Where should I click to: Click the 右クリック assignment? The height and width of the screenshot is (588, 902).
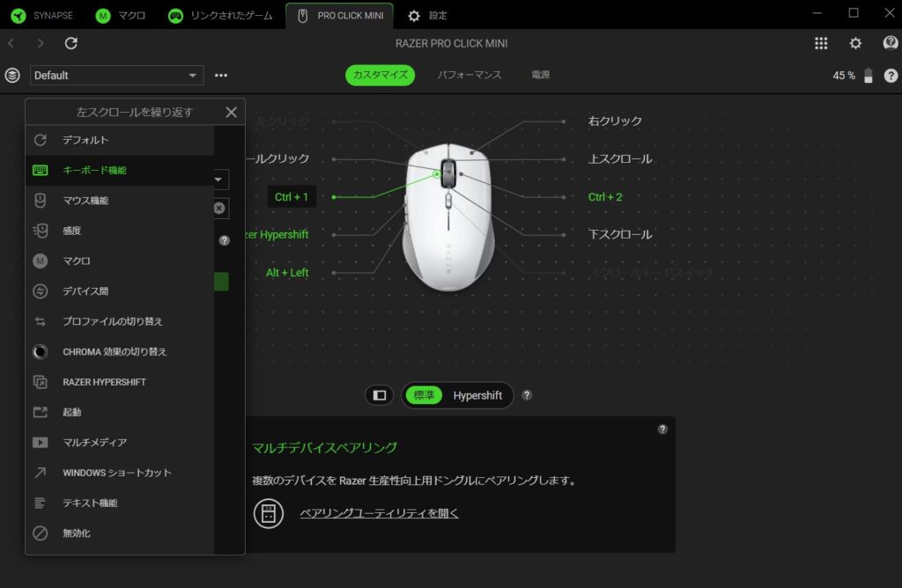pyautogui.click(x=615, y=121)
